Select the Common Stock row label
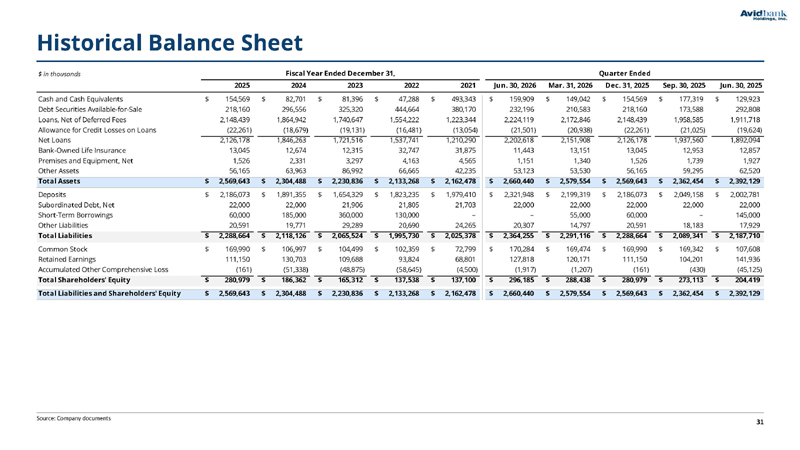This screenshot has width=800, height=450. 62,249
